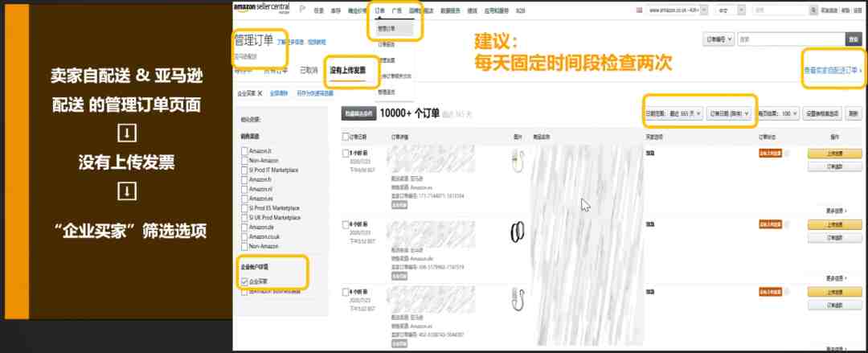Tick the SI Prod IT Marketplace checkbox
Screen dimensions: 868x353
click(x=244, y=170)
